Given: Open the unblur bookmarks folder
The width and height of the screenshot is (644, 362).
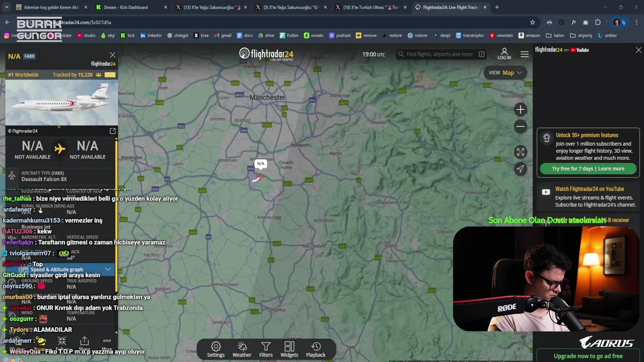Looking at the screenshot, I should tap(607, 35).
